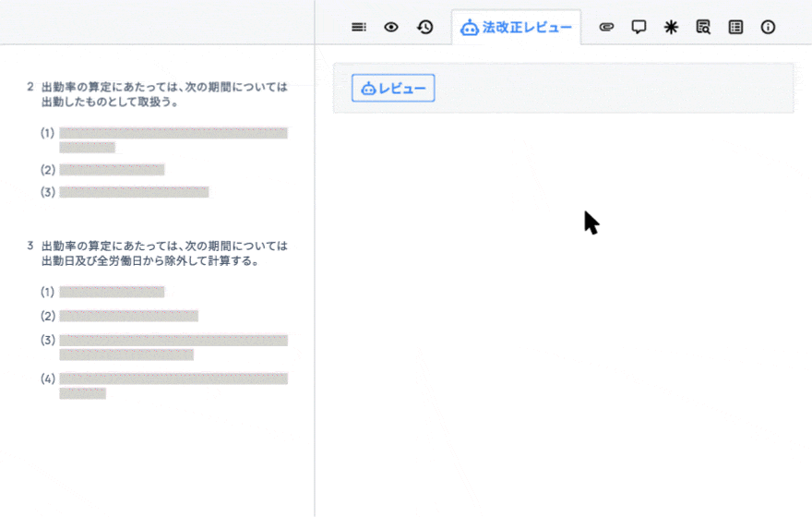The height and width of the screenshot is (517, 812).
Task: Click paragraph 3 text about 全労働日から除外
Action: [x=163, y=254]
